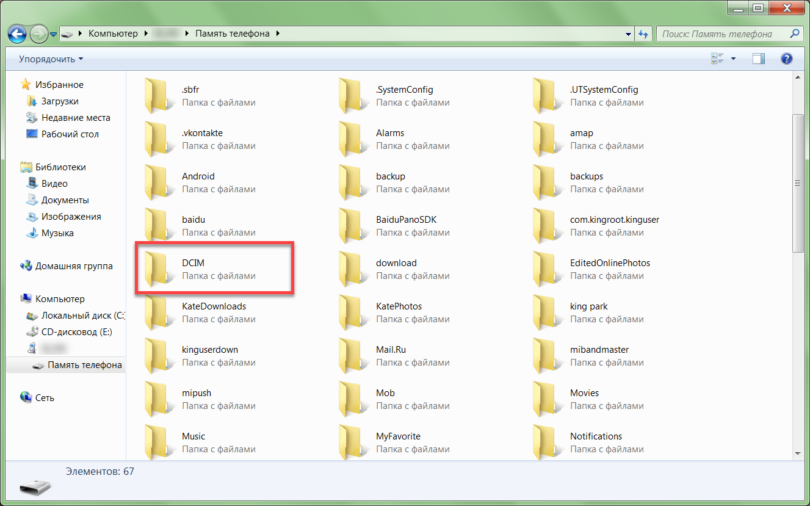The height and width of the screenshot is (506, 810).
Task: Select Загрузки in the sidebar
Action: 60,101
